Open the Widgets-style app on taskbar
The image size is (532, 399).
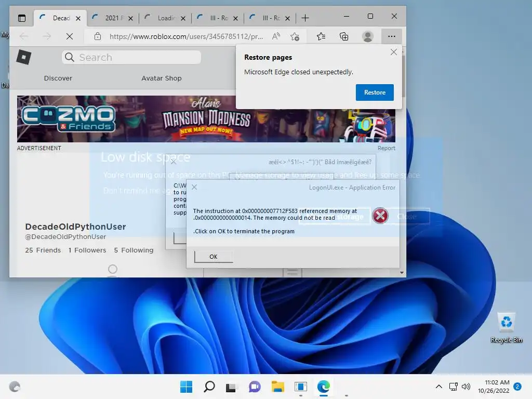[x=301, y=387]
